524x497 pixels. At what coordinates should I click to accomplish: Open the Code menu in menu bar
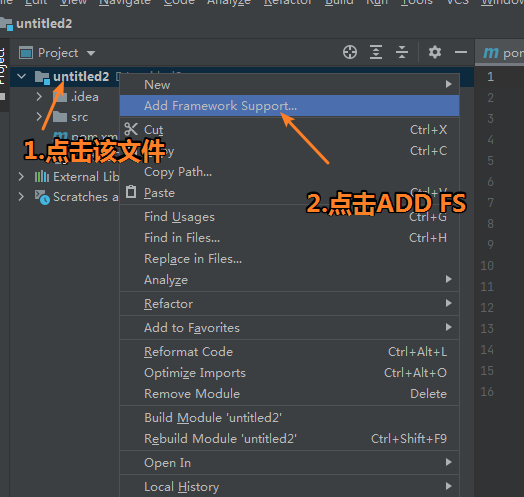pyautogui.click(x=179, y=2)
